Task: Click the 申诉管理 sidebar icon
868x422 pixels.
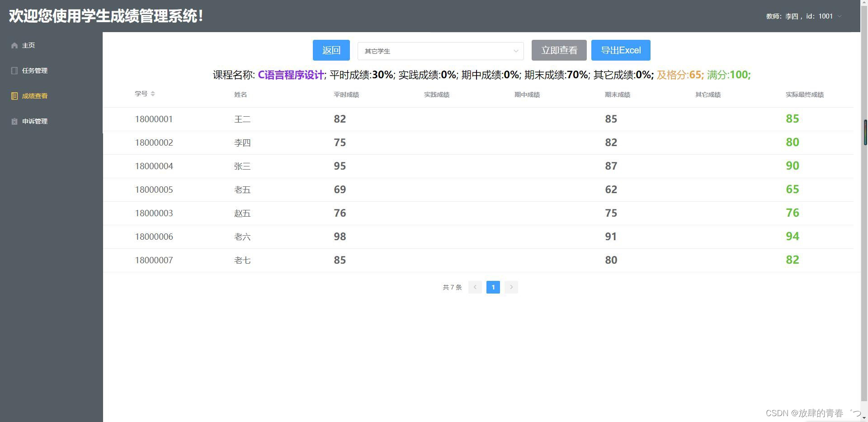Action: [14, 121]
